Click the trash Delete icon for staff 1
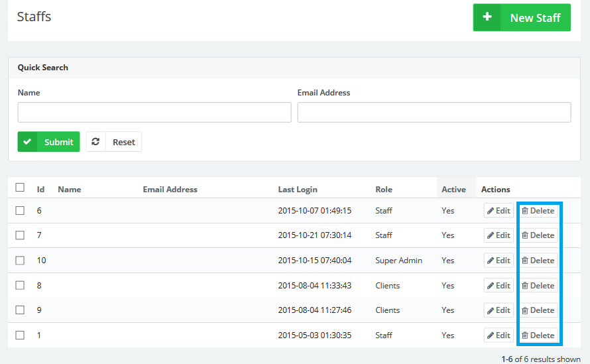Image resolution: width=590 pixels, height=364 pixels. pyautogui.click(x=525, y=335)
